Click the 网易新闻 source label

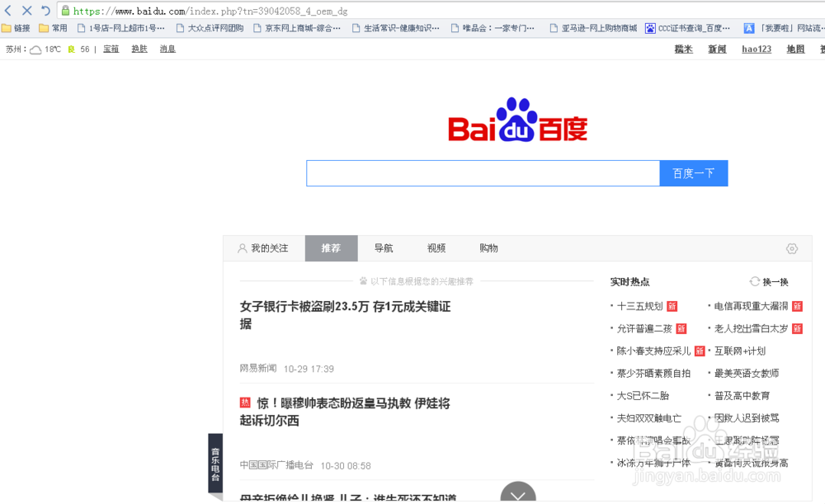pos(258,368)
